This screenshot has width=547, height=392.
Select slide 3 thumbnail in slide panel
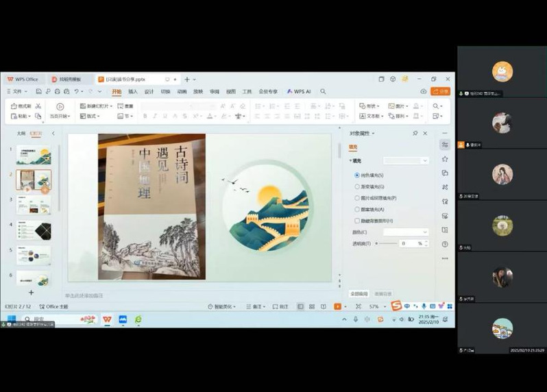pos(34,205)
